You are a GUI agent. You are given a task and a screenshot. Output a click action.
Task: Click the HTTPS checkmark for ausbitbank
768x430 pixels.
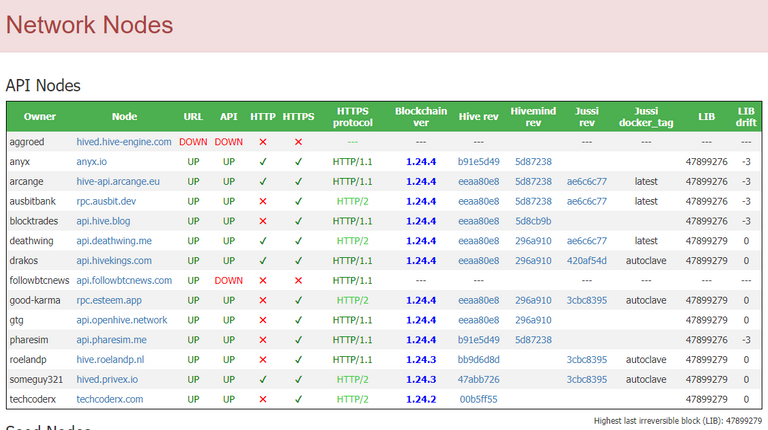[x=298, y=201]
